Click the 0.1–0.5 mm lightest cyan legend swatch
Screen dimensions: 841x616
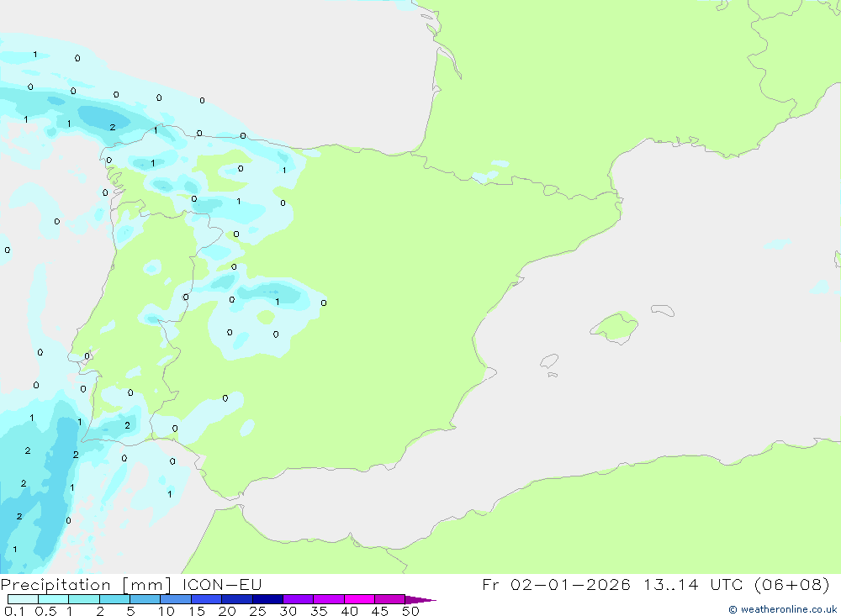[x=23, y=599]
